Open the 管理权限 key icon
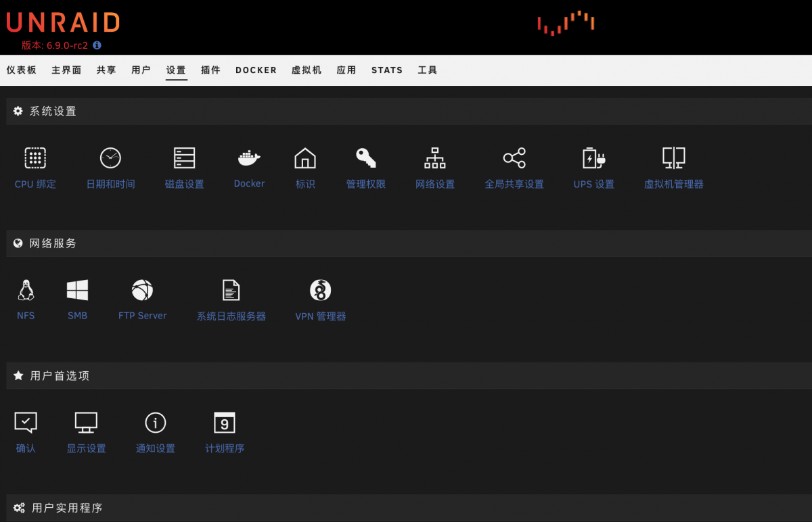The height and width of the screenshot is (522, 812). 366,158
